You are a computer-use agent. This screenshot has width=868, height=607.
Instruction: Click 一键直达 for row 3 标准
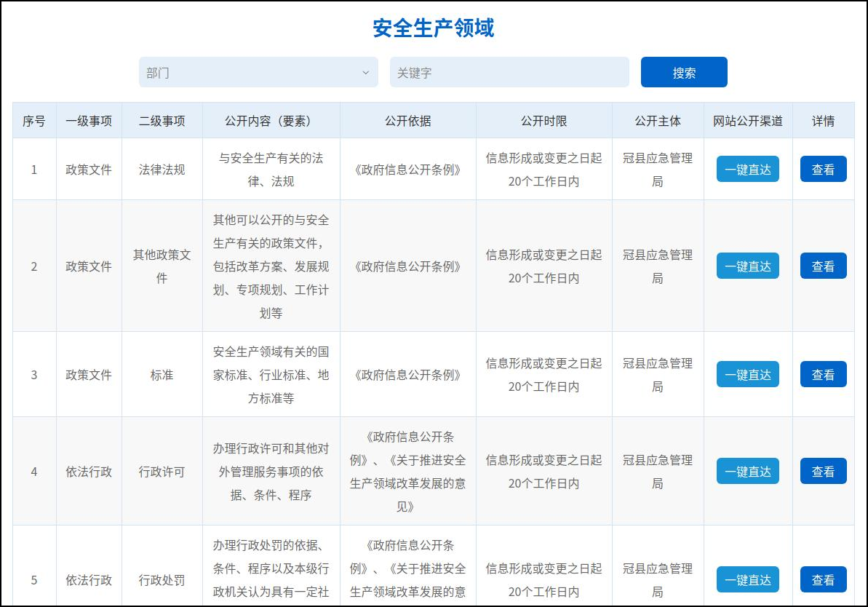[x=747, y=374]
